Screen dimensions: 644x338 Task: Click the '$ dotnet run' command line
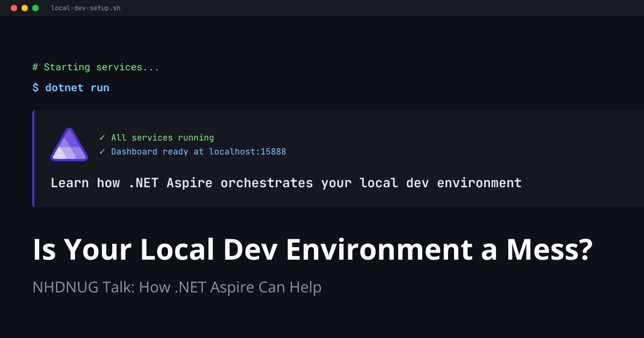pyautogui.click(x=71, y=87)
